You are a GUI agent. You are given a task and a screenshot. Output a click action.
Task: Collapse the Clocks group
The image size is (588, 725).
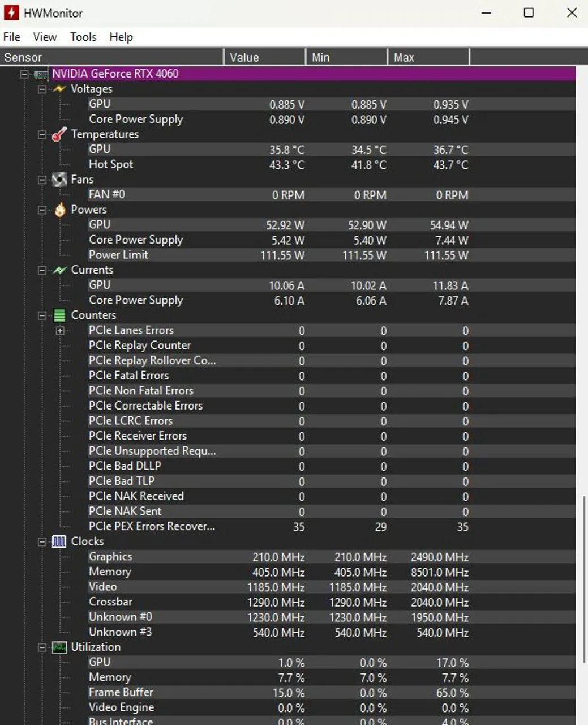pyautogui.click(x=42, y=541)
